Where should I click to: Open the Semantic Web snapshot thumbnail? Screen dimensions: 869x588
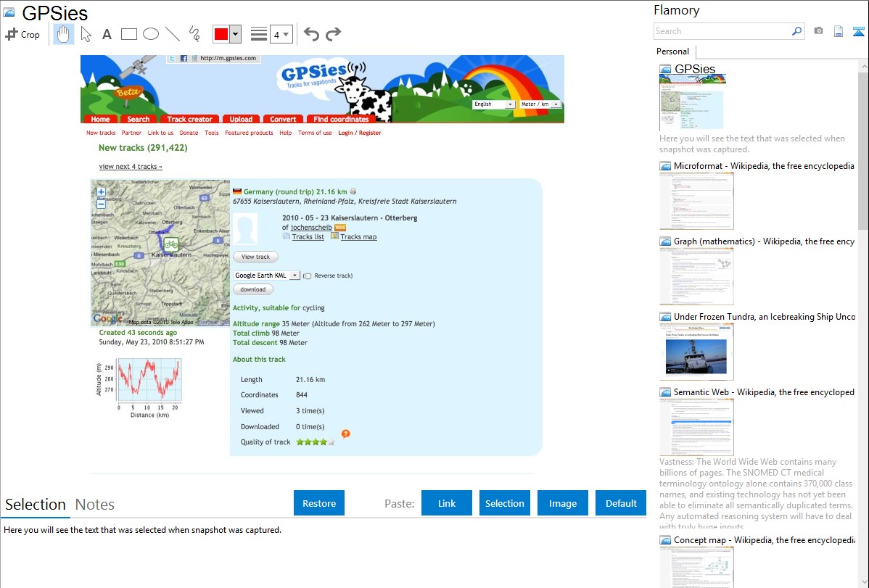pos(696,426)
